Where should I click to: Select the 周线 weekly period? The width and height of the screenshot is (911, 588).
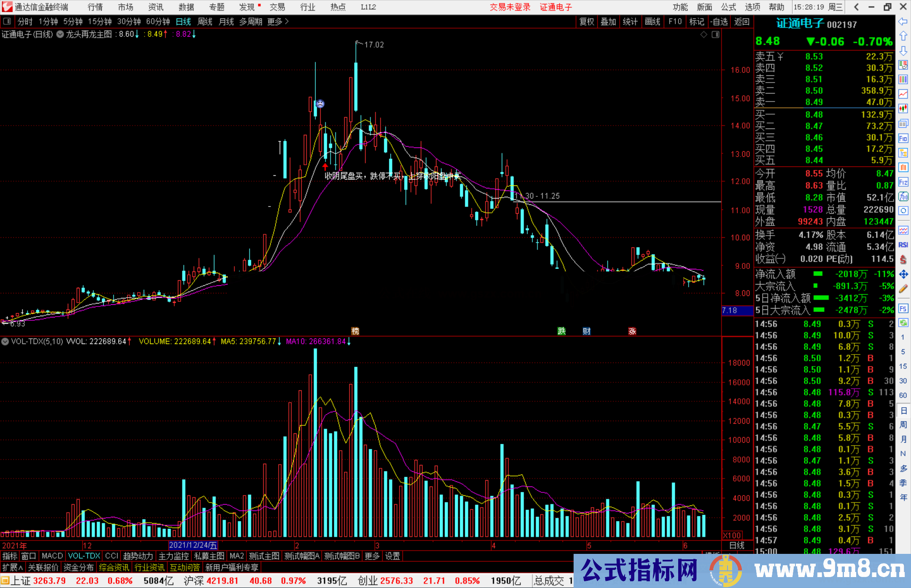coord(205,21)
